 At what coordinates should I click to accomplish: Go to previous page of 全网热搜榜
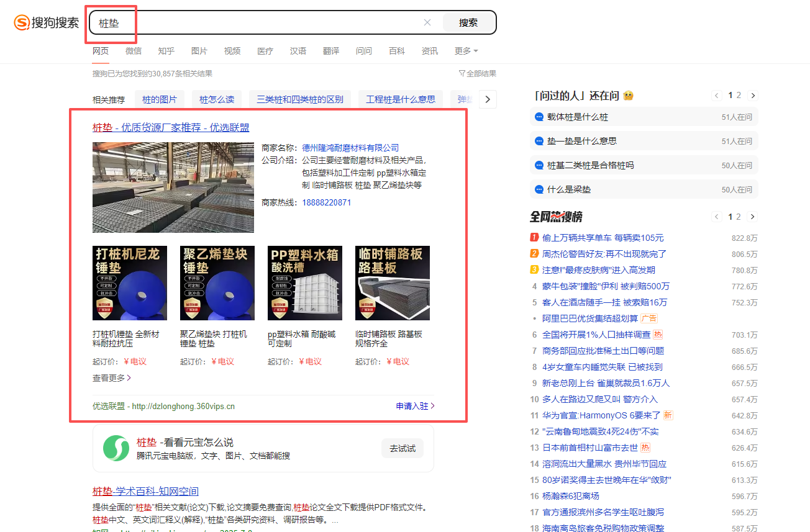pos(717,217)
